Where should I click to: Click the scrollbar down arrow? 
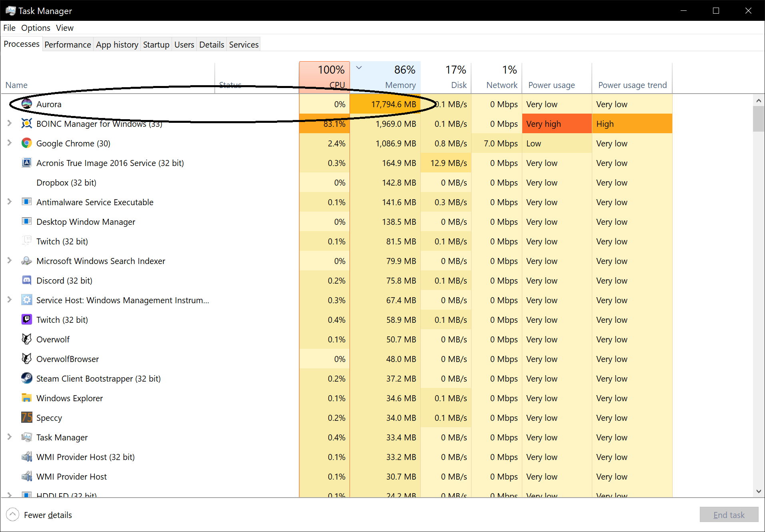pos(759,492)
